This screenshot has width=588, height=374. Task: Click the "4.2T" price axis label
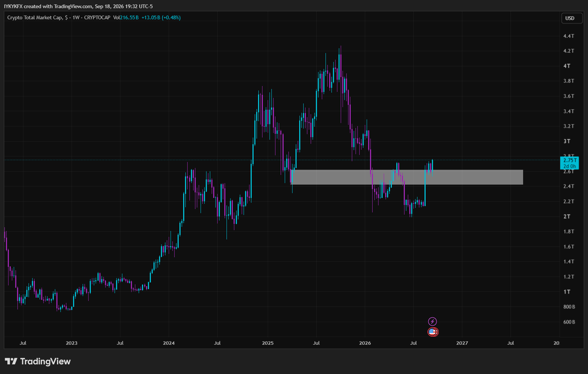[x=569, y=51]
